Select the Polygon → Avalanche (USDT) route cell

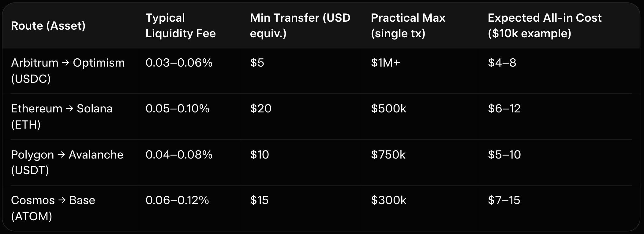[67, 162]
